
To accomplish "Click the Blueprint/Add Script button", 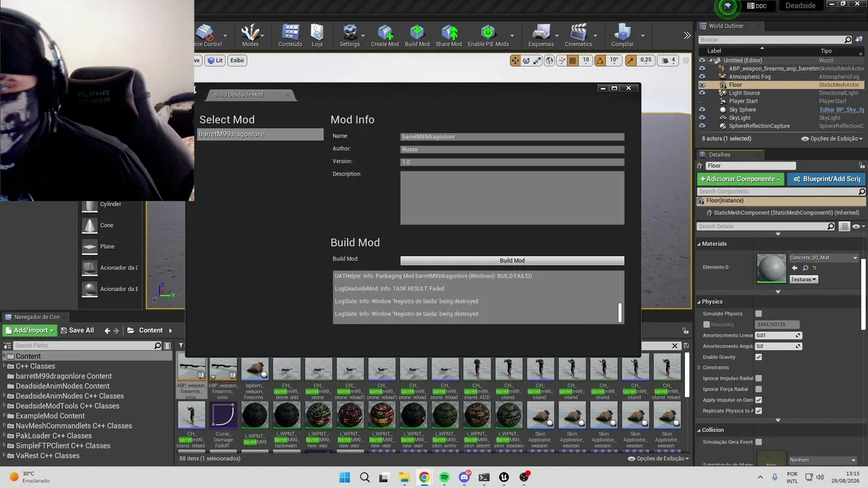I will pyautogui.click(x=826, y=179).
